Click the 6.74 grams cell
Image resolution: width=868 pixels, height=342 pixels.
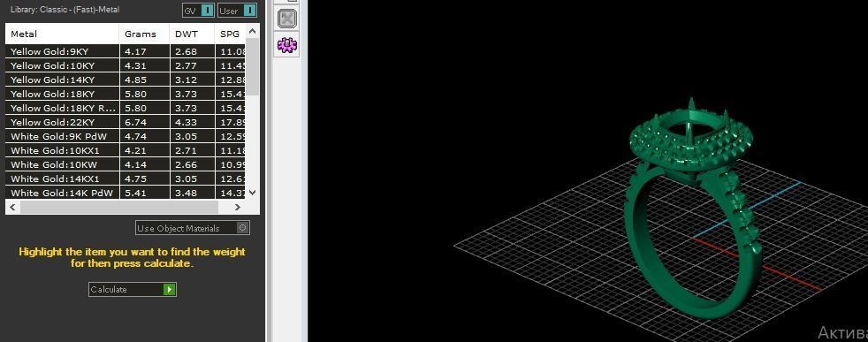144,122
